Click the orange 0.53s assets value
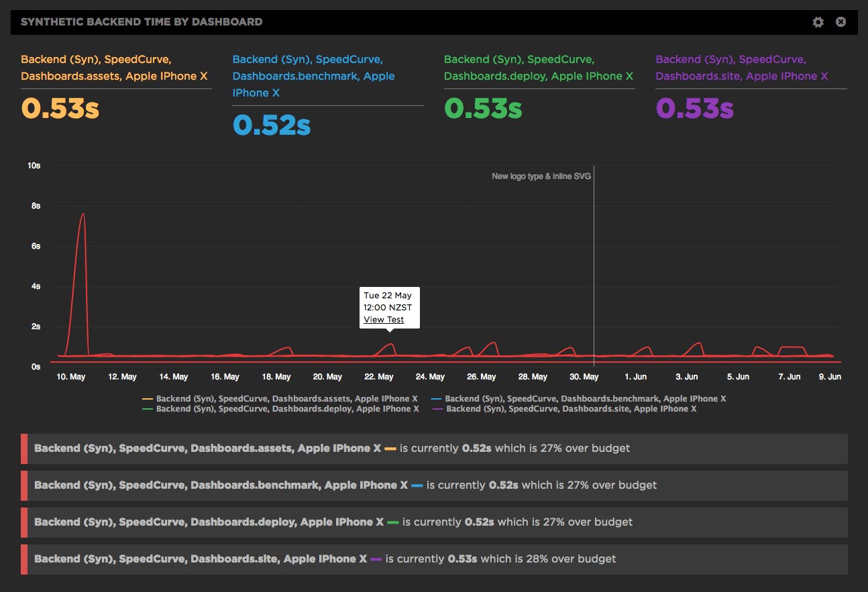The height and width of the screenshot is (592, 868). (60, 108)
